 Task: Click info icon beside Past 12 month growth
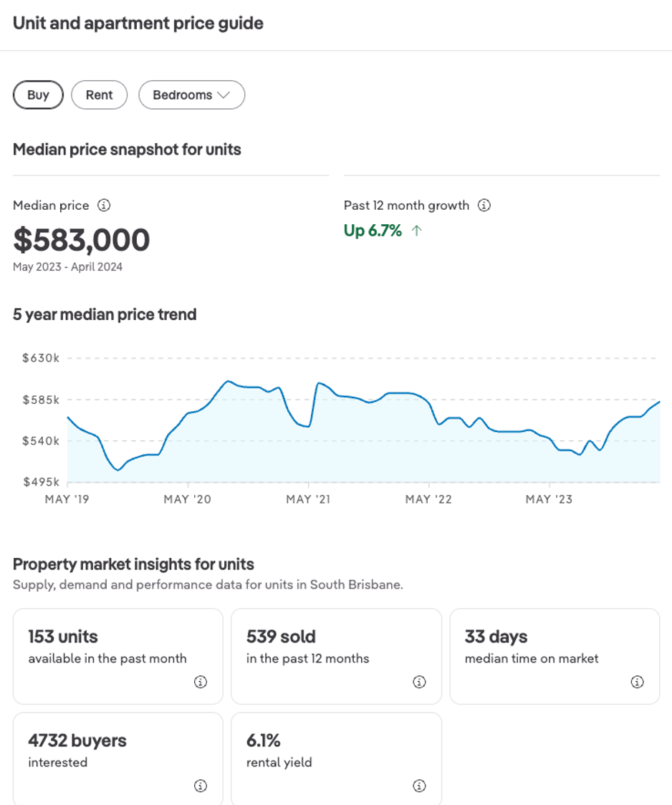484,206
